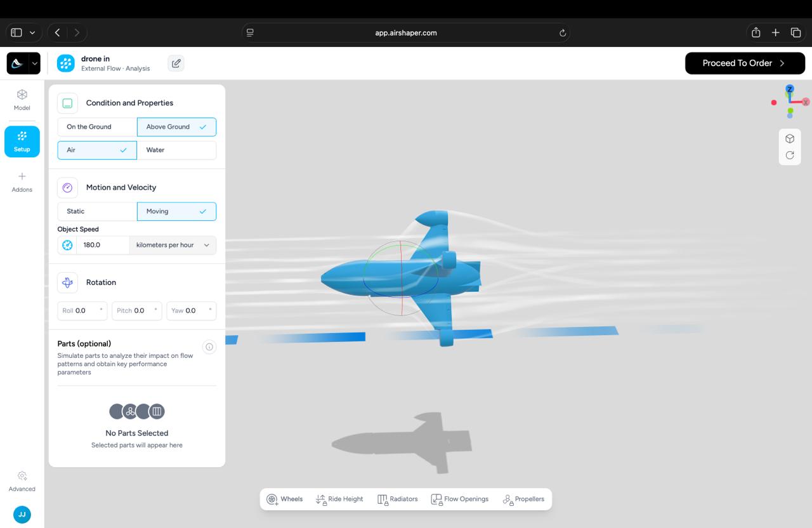This screenshot has width=812, height=528.
Task: Click the AirShaper logo icon
Action: click(17, 63)
